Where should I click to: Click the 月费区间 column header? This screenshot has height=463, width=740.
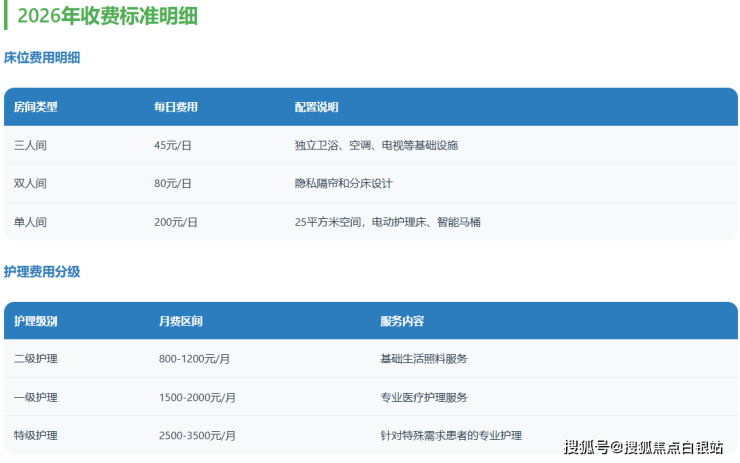click(x=180, y=322)
